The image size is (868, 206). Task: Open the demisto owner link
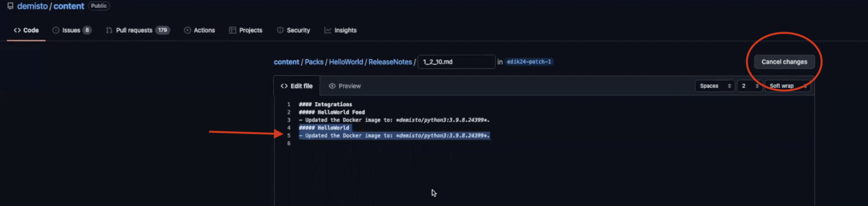tap(32, 6)
